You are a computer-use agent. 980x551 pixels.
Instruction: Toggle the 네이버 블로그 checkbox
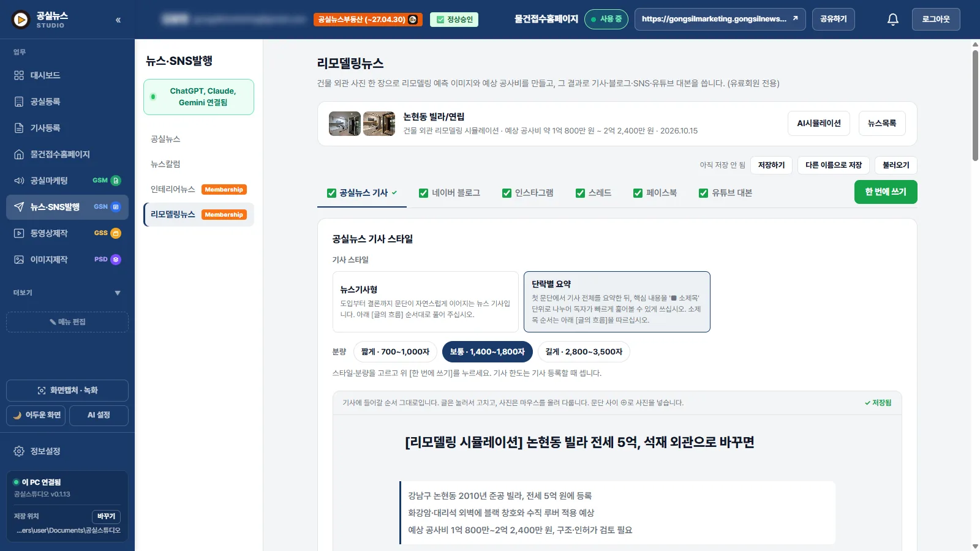coord(423,193)
